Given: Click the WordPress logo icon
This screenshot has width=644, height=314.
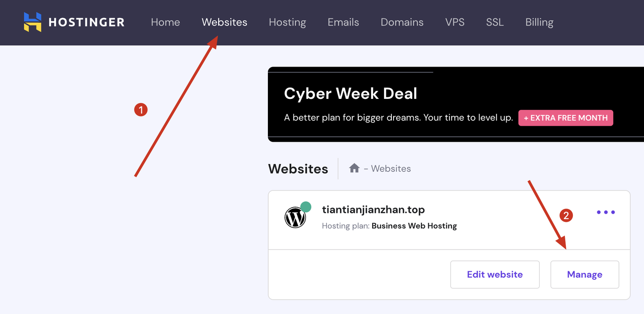Looking at the screenshot, I should [x=295, y=218].
